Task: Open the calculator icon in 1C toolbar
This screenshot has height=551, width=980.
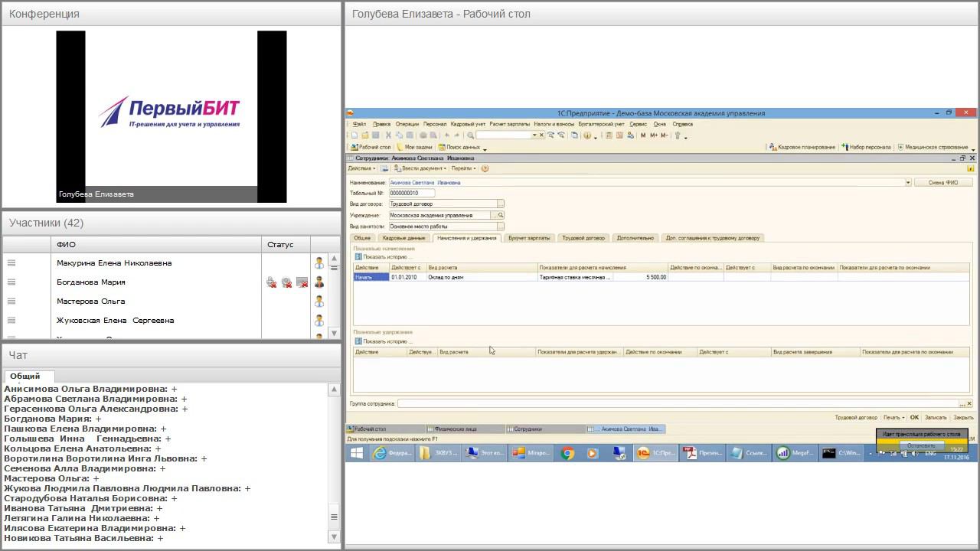Action: (609, 135)
